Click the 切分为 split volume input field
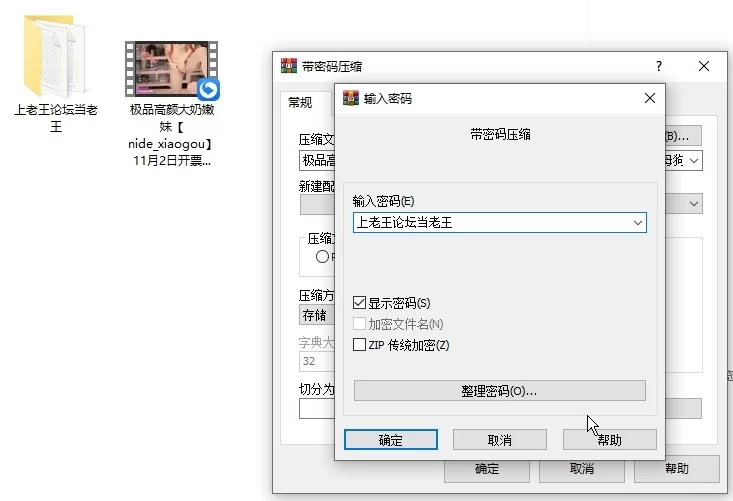The height and width of the screenshot is (501, 733). click(x=317, y=408)
